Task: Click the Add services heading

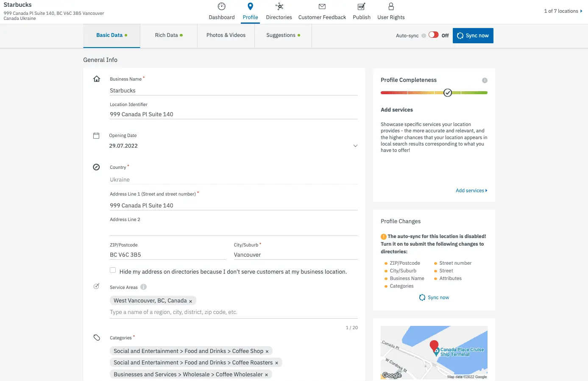Action: (397, 109)
